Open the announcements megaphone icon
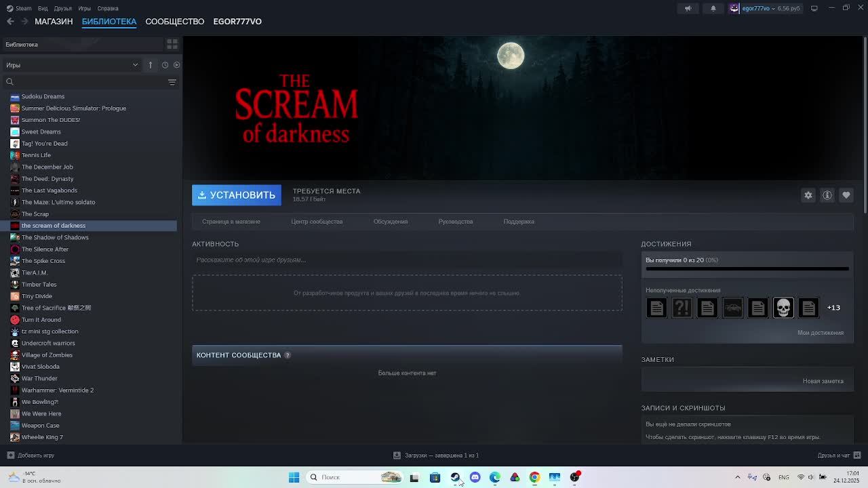Image resolution: width=868 pixels, height=488 pixels. click(688, 8)
